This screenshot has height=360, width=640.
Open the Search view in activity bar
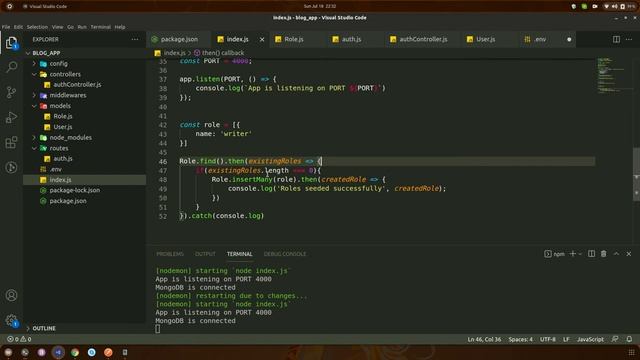click(x=11, y=67)
